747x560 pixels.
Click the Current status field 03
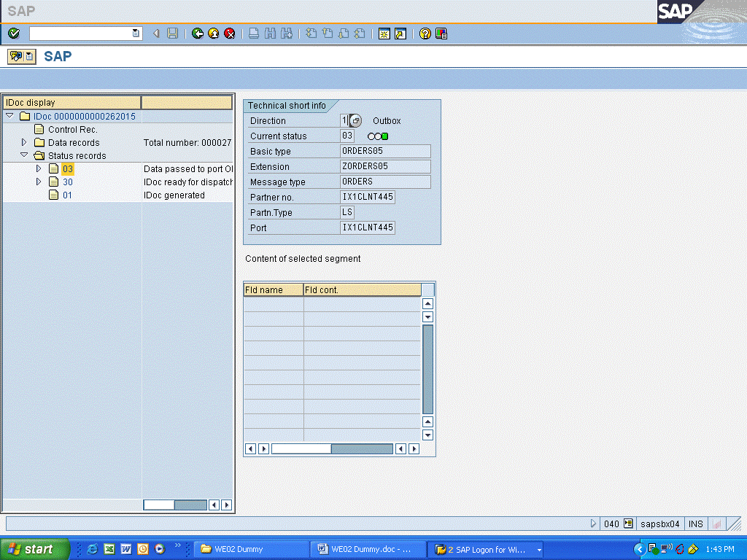pyautogui.click(x=347, y=136)
